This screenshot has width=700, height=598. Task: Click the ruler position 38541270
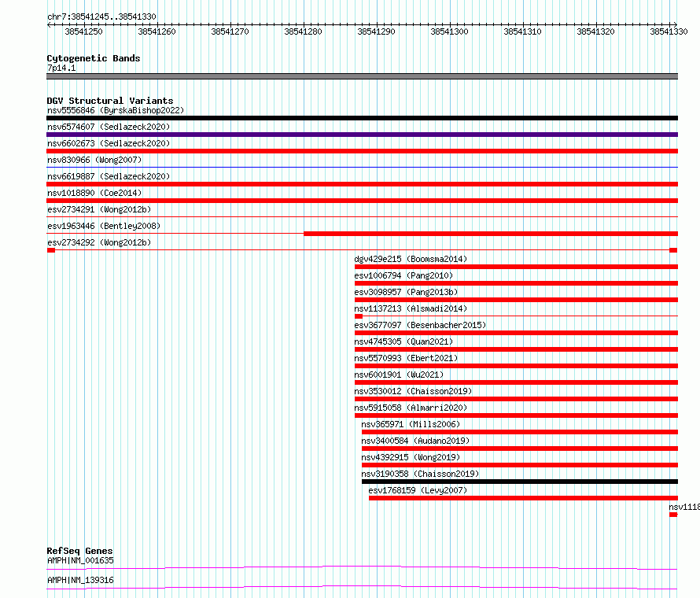click(x=230, y=31)
